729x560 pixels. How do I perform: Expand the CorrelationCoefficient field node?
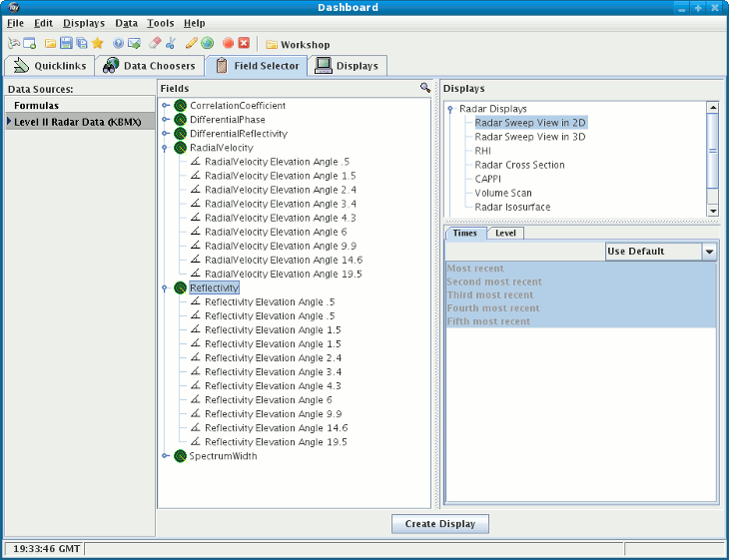click(x=166, y=106)
